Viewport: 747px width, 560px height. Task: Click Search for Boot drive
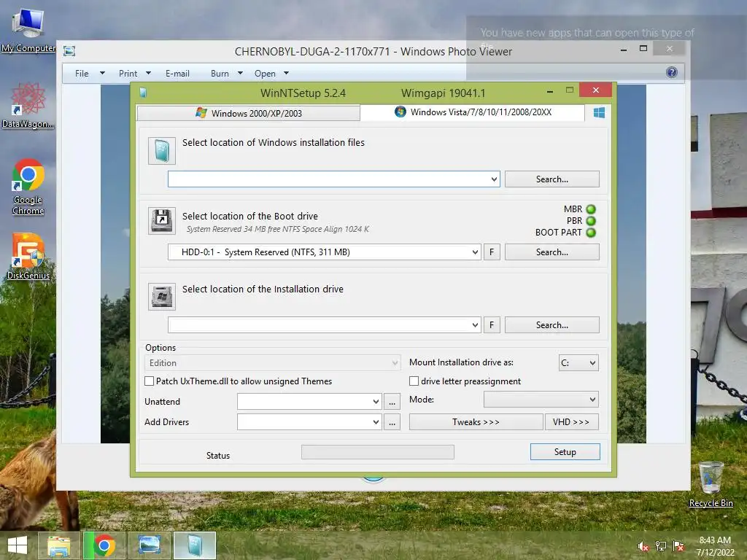click(x=551, y=252)
